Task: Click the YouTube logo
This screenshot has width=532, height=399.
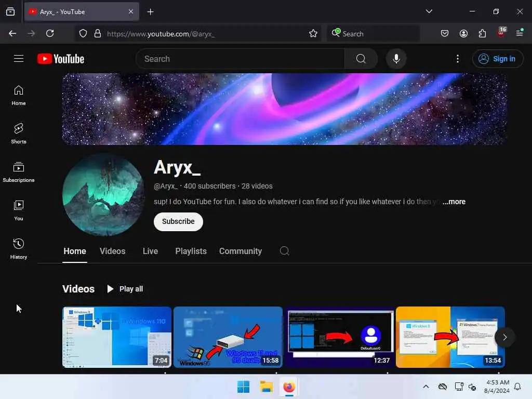Action: (61, 59)
